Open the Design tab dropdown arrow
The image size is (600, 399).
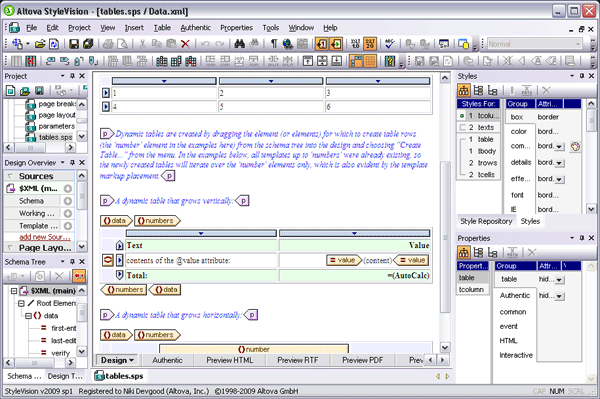131,360
